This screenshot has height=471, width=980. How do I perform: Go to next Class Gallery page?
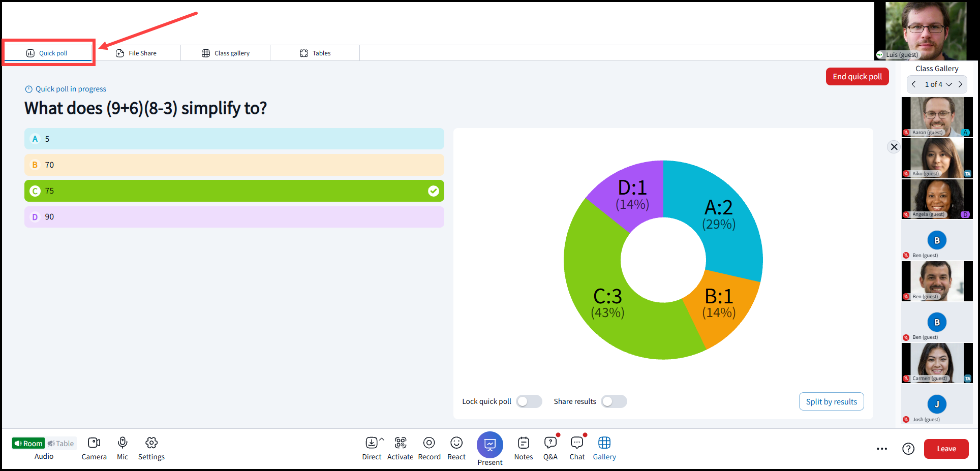point(960,84)
